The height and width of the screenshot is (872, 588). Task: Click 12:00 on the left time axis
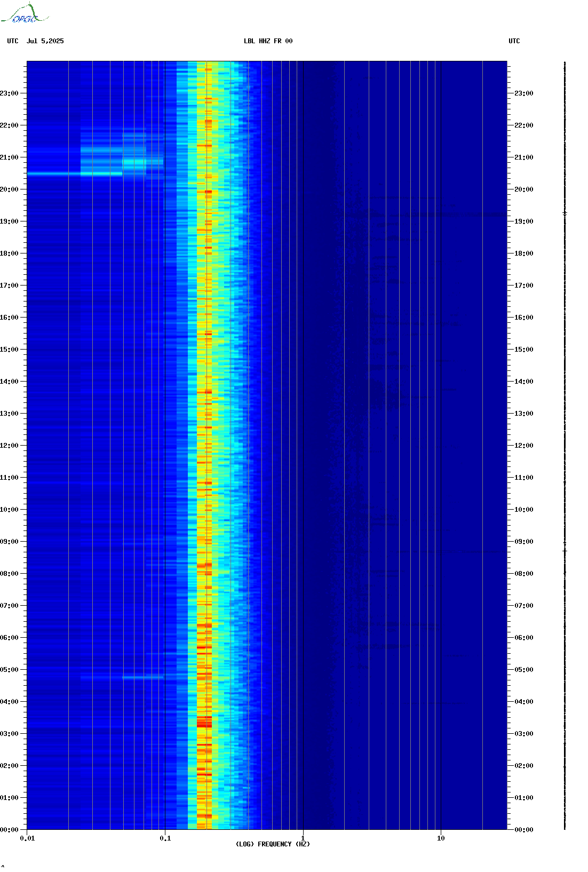tap(9, 446)
